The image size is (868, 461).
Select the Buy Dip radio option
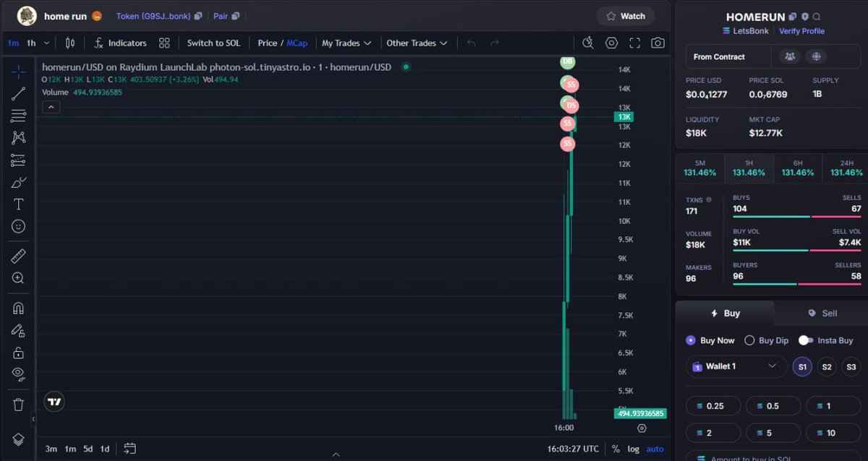pos(767,340)
